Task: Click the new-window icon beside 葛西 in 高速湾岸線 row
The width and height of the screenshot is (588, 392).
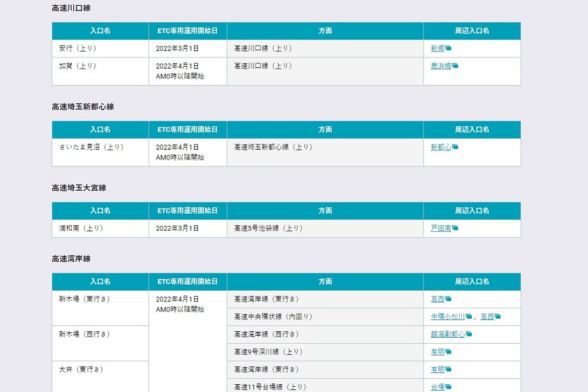Action: pyautogui.click(x=448, y=298)
